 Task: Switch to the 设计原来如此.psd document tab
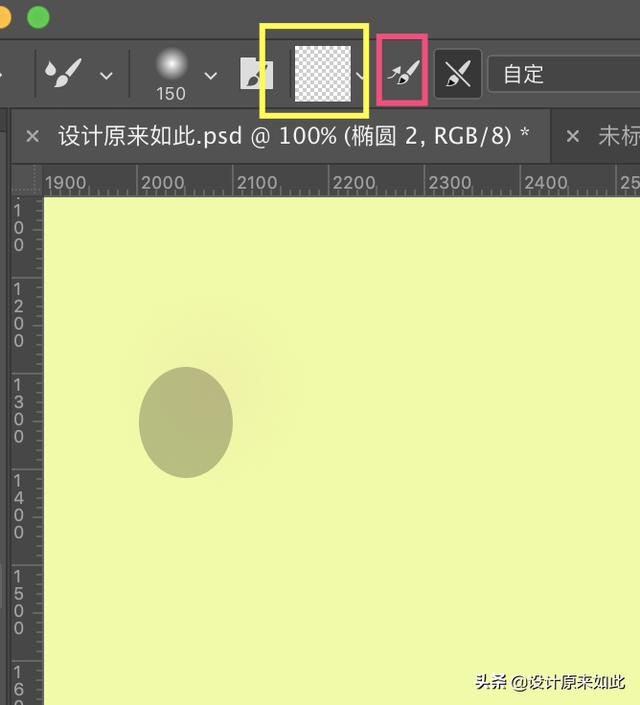pos(294,136)
